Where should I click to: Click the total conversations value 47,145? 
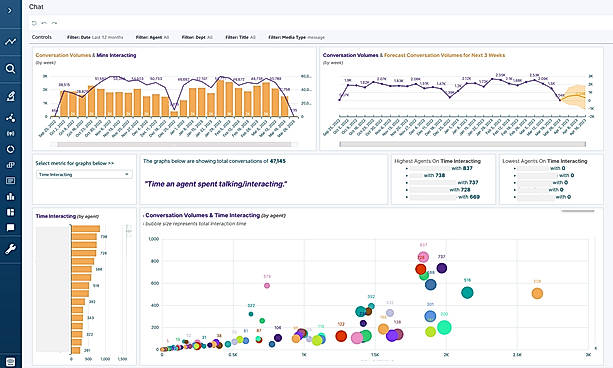point(278,161)
